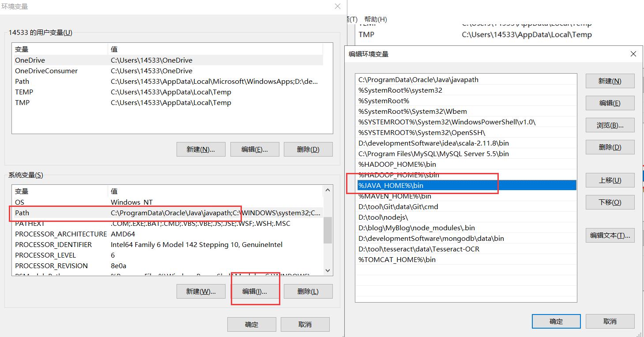Viewport: 644px width, 337px height.
Task: Click 确定 in the 环境变量 window
Action: point(252,325)
